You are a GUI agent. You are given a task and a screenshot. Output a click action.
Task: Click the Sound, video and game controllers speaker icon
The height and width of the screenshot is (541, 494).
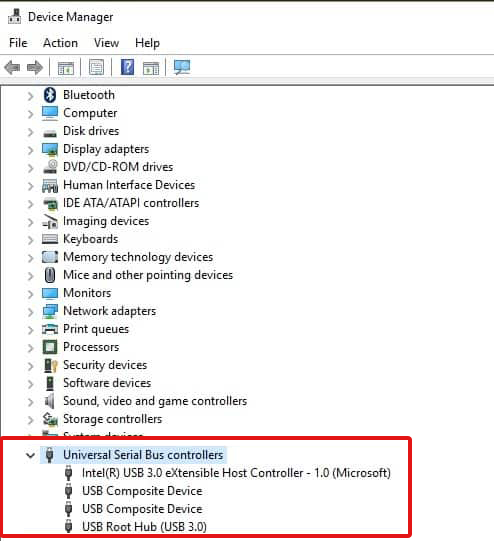(x=50, y=401)
